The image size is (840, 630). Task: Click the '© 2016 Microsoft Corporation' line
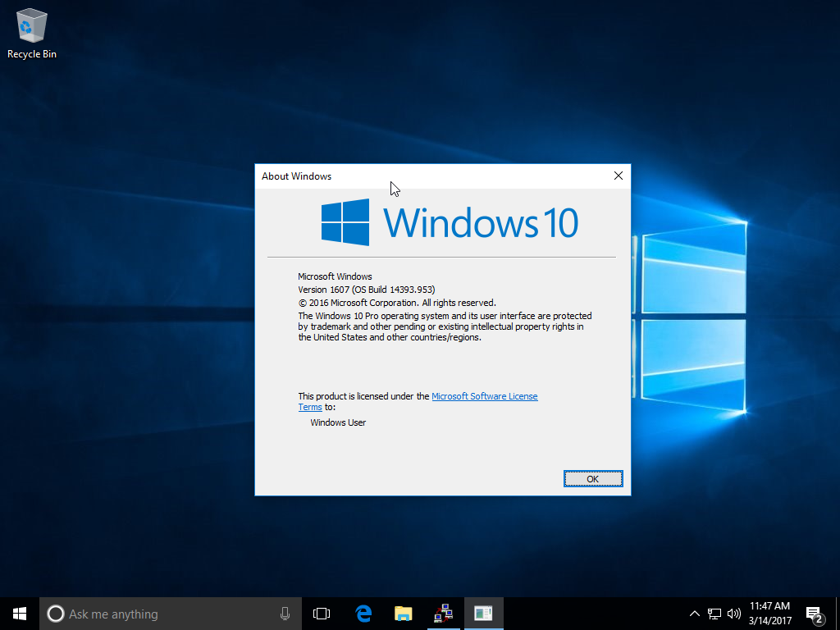[397, 303]
